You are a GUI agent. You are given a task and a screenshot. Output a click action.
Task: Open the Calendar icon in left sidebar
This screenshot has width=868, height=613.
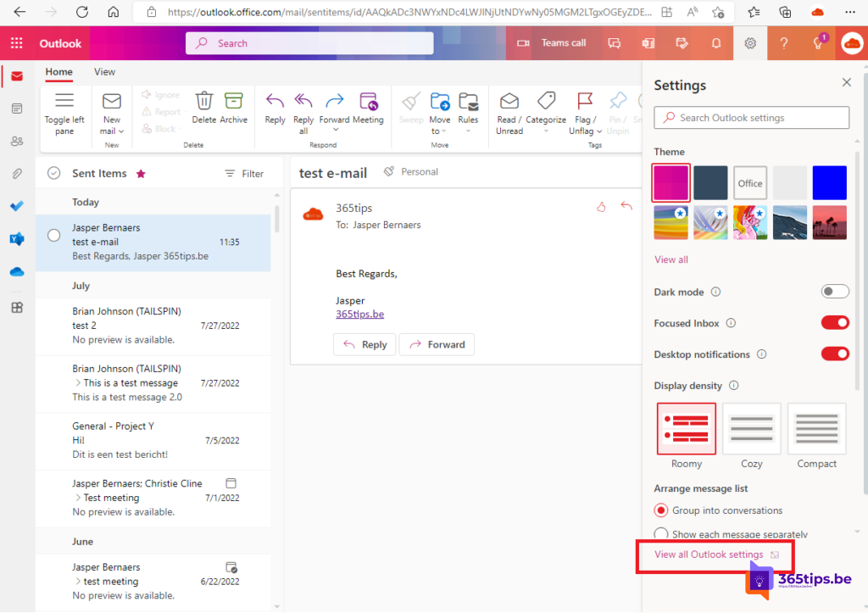click(17, 109)
